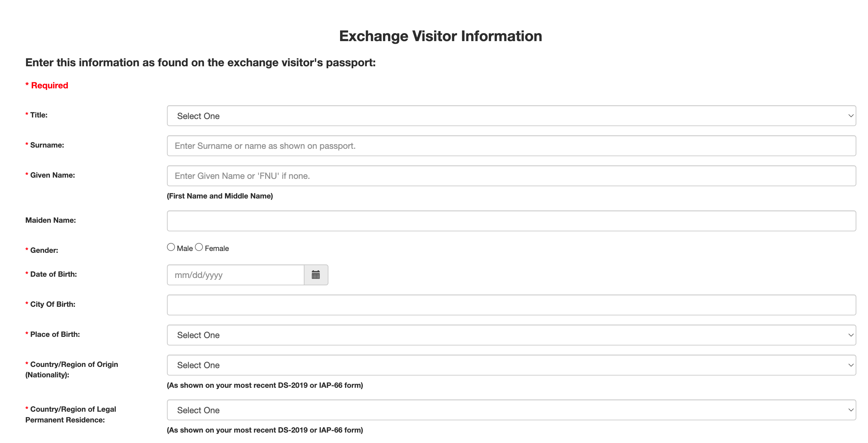
Task: Open Legal Permanent Residence country dropdown
Action: 511,410
